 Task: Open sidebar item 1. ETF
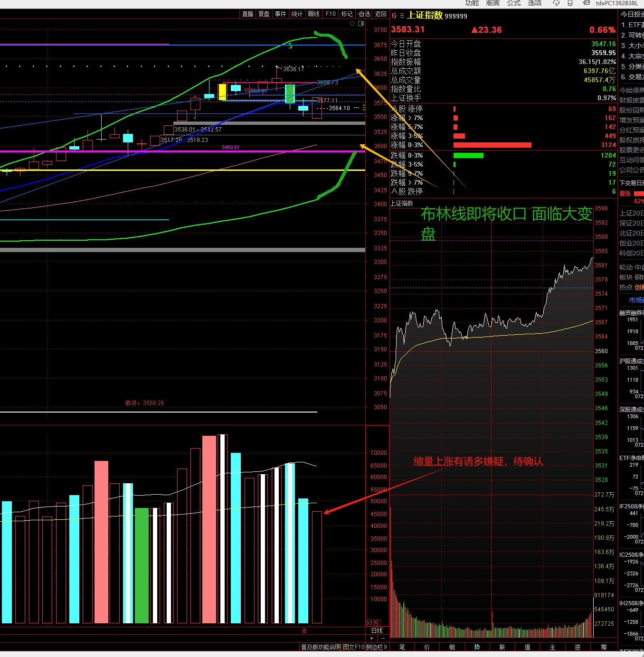632,25
